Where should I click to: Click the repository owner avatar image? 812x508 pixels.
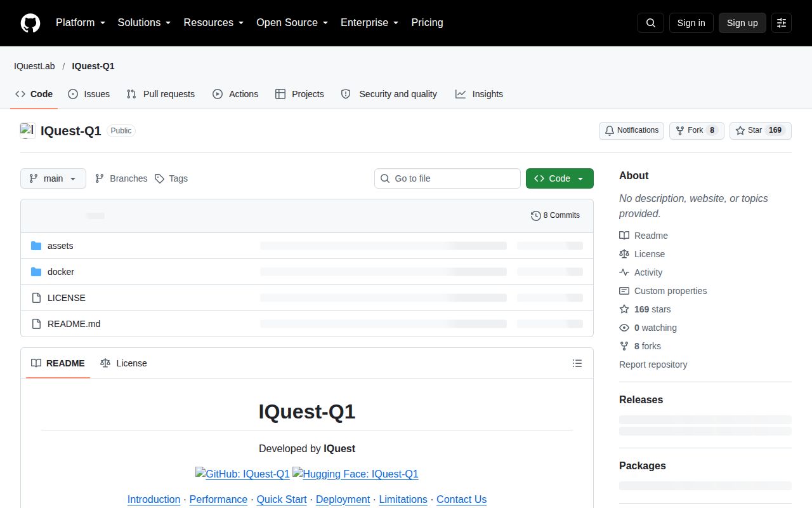[x=28, y=131]
